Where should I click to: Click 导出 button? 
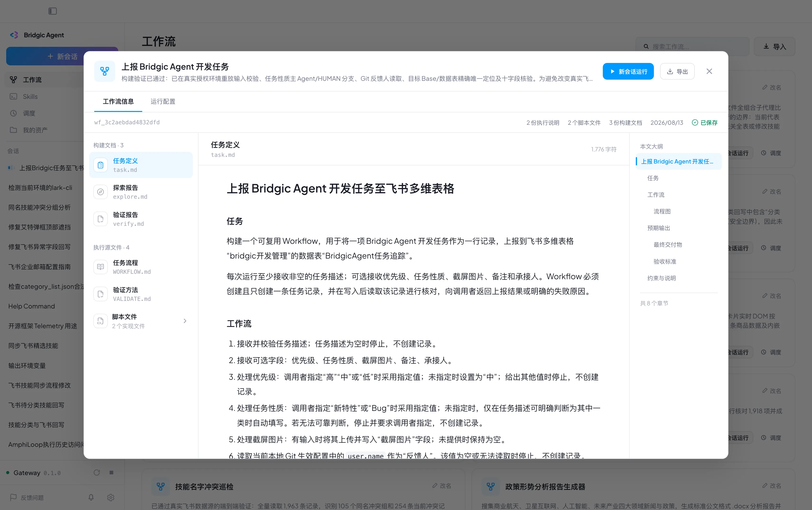point(677,72)
